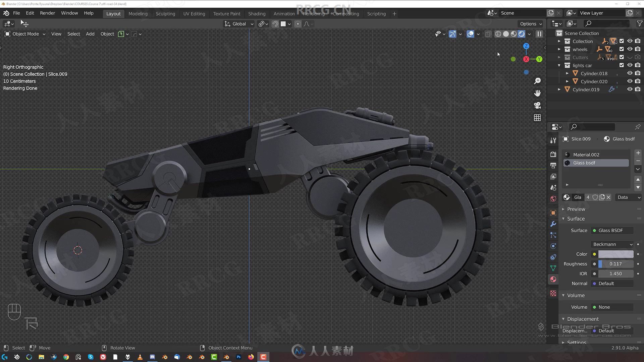Image resolution: width=644 pixels, height=362 pixels.
Task: Open the shading options dropdown arrow
Action: point(529,34)
